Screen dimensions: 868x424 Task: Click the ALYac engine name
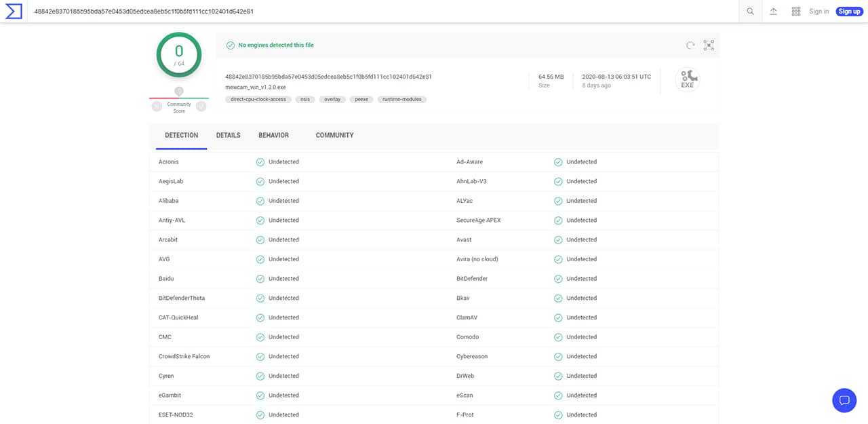[x=465, y=201]
